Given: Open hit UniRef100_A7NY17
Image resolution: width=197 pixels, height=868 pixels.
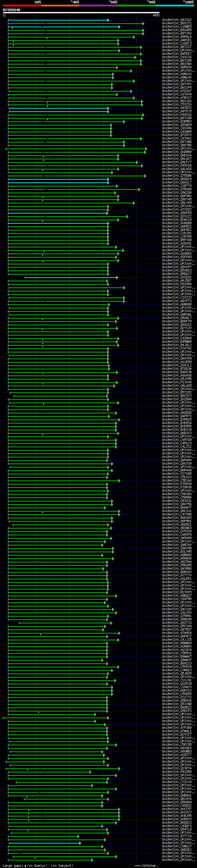Looking at the screenshot, I should [177, 98].
